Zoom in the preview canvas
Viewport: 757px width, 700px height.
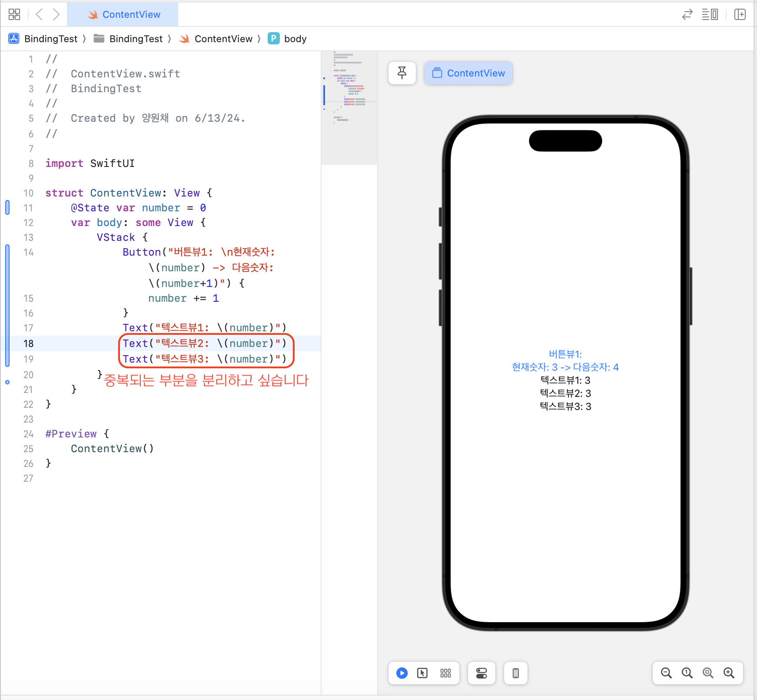point(729,673)
